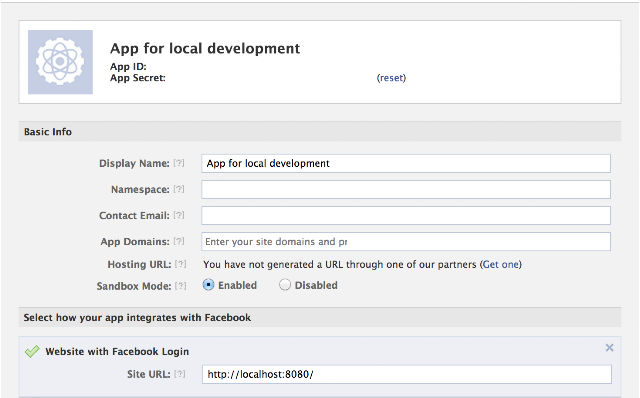Click the green checkmark beside Website with Facebook Login

32,351
